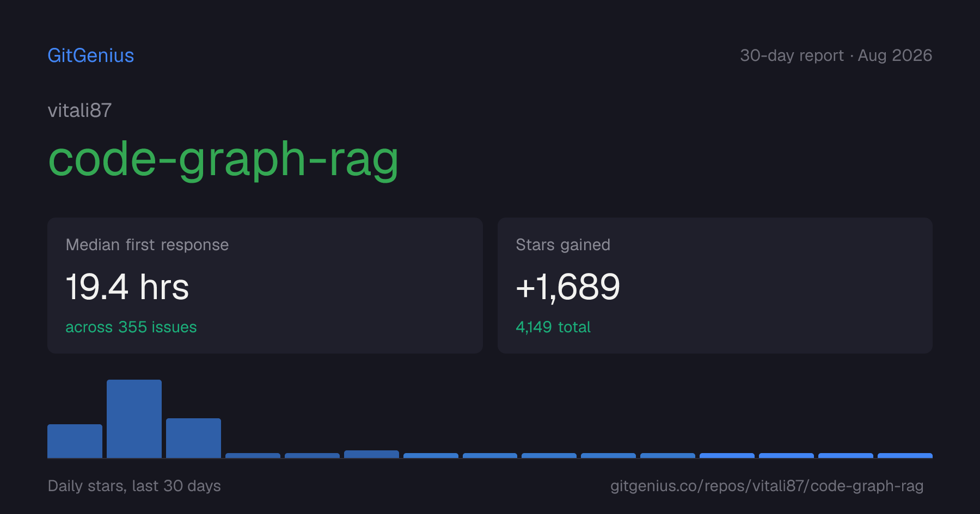Select the 4,149 total text
This screenshot has width=980, height=514.
tap(553, 327)
